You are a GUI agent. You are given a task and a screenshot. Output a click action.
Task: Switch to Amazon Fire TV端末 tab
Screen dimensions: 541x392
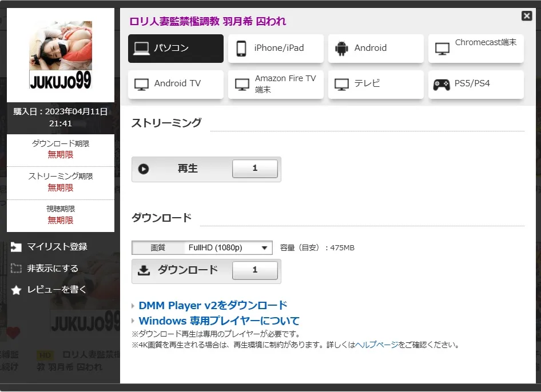[276, 84]
